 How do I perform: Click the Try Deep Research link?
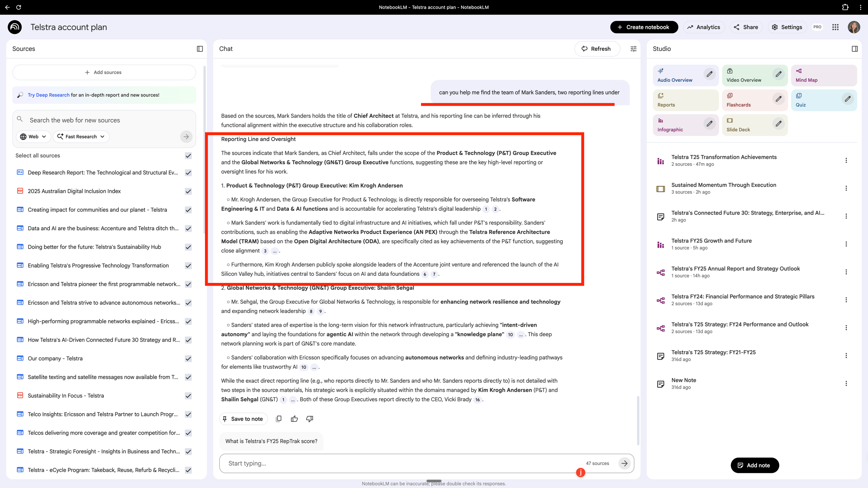[48, 95]
